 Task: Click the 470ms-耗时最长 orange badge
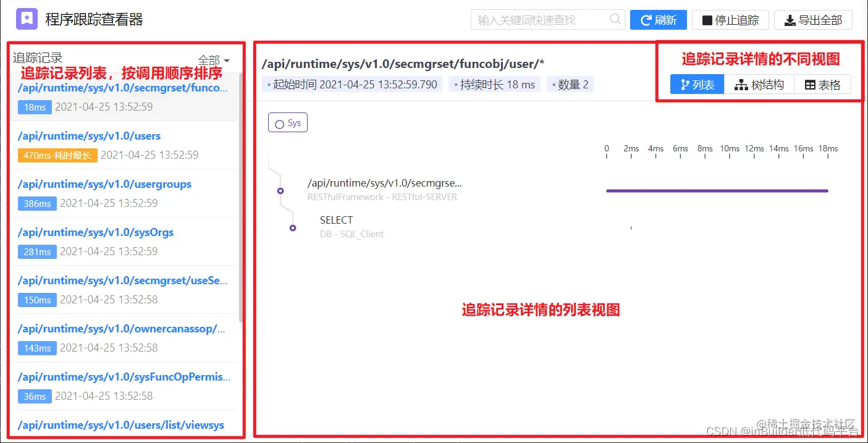[57, 155]
